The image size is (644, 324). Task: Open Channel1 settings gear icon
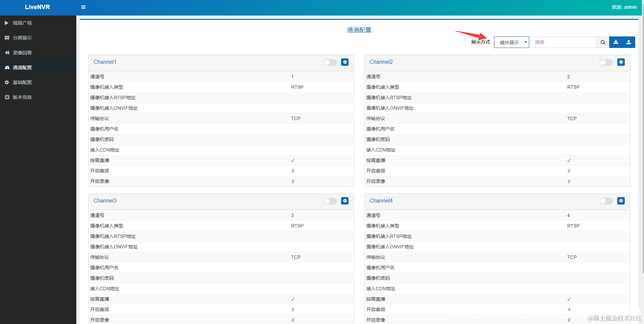345,62
